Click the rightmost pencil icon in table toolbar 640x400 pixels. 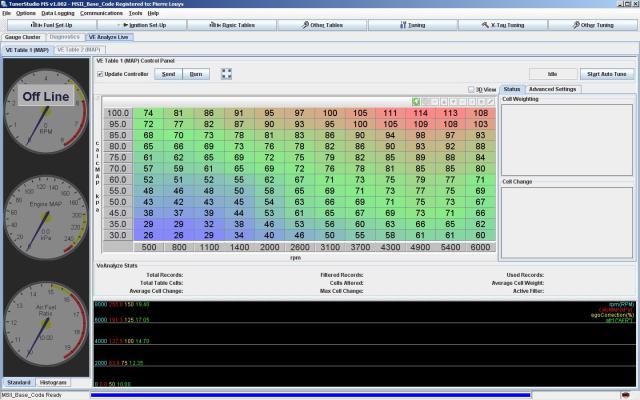490,101
